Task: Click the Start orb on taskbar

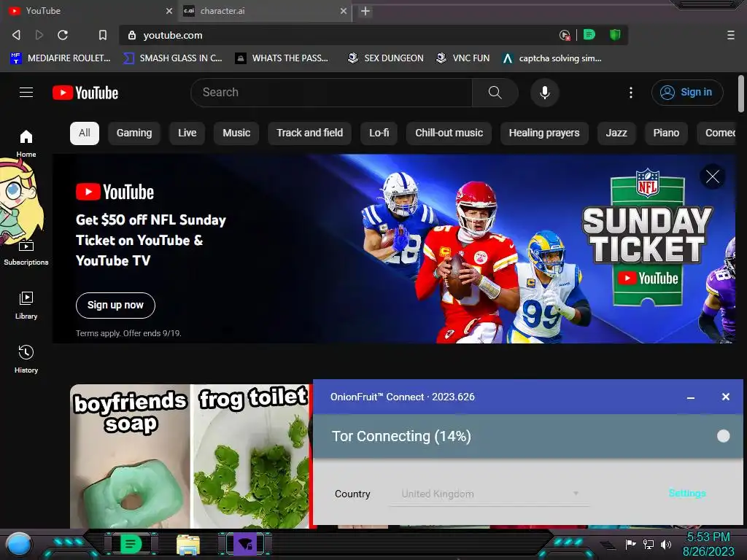Action: click(x=19, y=544)
